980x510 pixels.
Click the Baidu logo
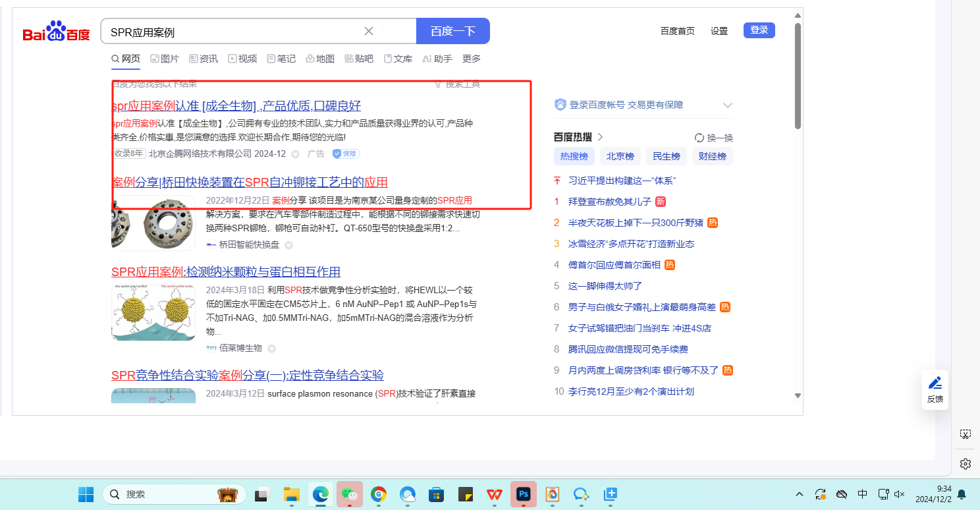pos(56,32)
